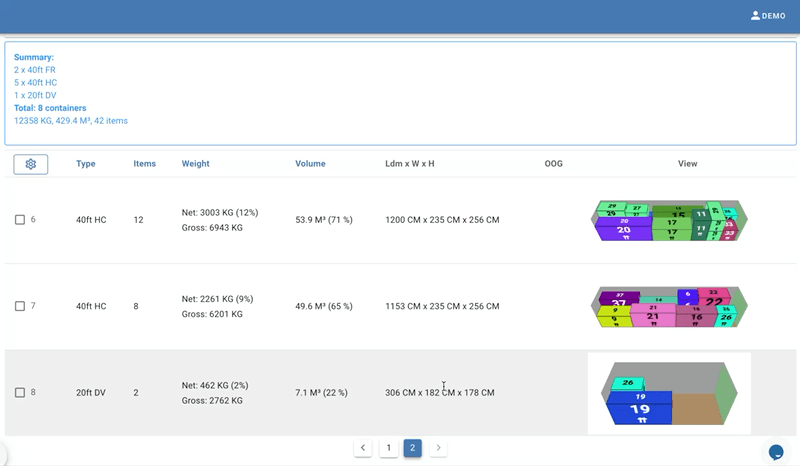The image size is (800, 466).
Task: Click "Net: 3003 KG (12%)" weight cell
Action: pos(220,212)
